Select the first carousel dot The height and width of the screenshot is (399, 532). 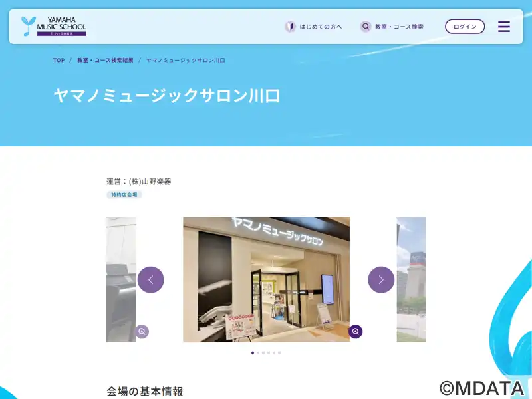click(253, 353)
